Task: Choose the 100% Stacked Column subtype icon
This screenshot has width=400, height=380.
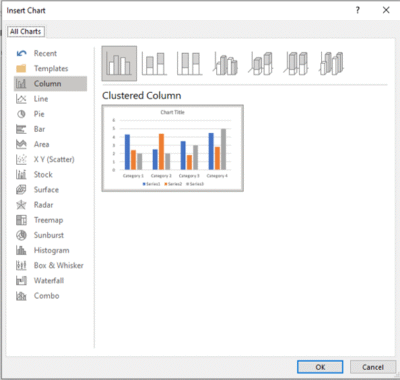Action: coord(189,63)
